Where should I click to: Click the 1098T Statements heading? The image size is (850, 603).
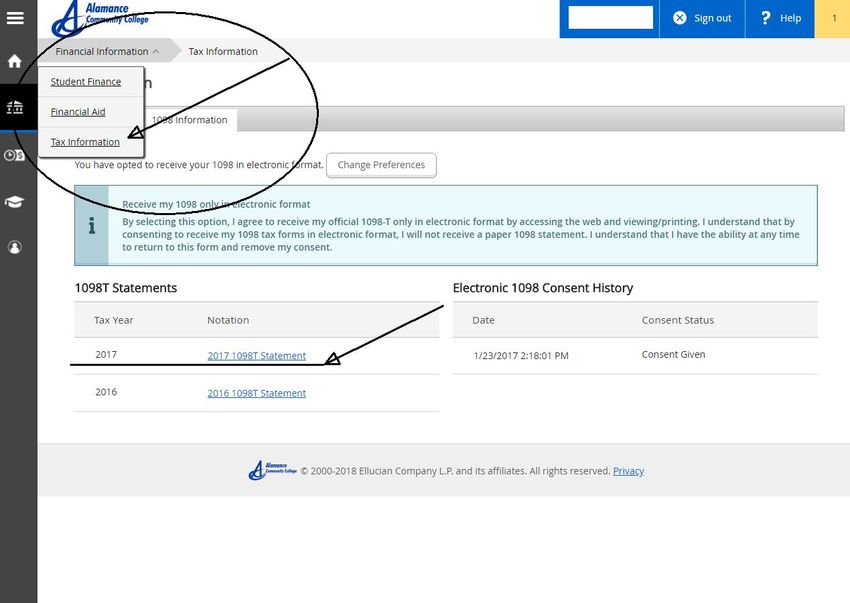(126, 288)
